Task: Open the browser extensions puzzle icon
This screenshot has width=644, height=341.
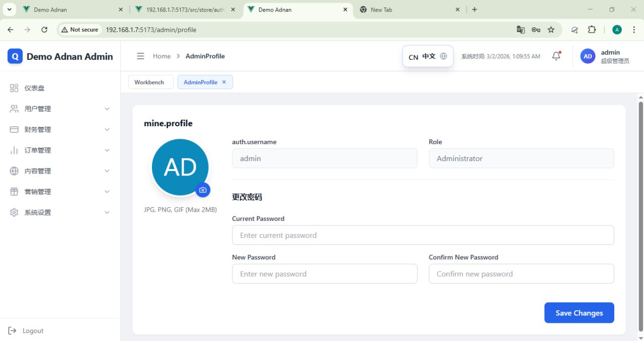Action: point(592,30)
